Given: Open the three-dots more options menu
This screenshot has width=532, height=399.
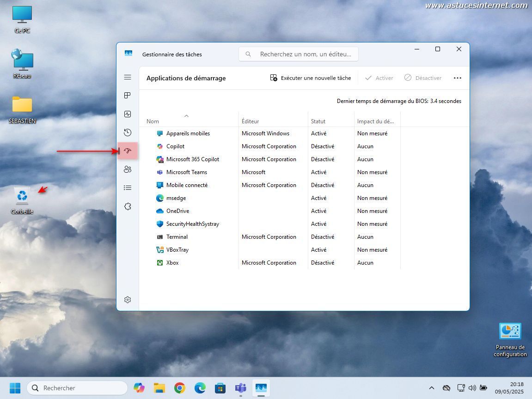Looking at the screenshot, I should point(458,78).
